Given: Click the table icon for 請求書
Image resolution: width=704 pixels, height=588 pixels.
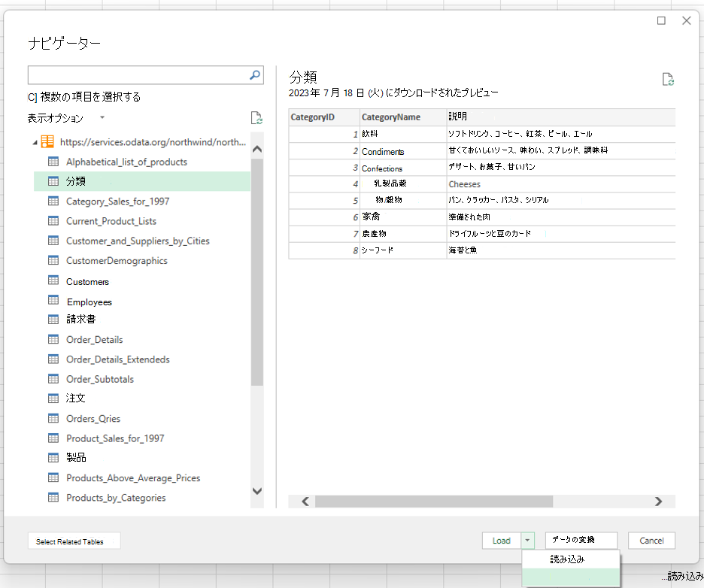Looking at the screenshot, I should pyautogui.click(x=53, y=320).
